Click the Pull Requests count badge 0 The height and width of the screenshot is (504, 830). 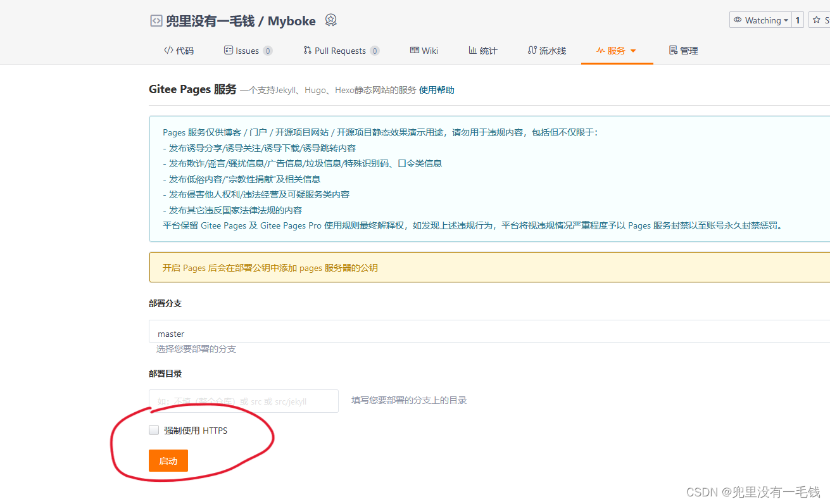click(375, 51)
